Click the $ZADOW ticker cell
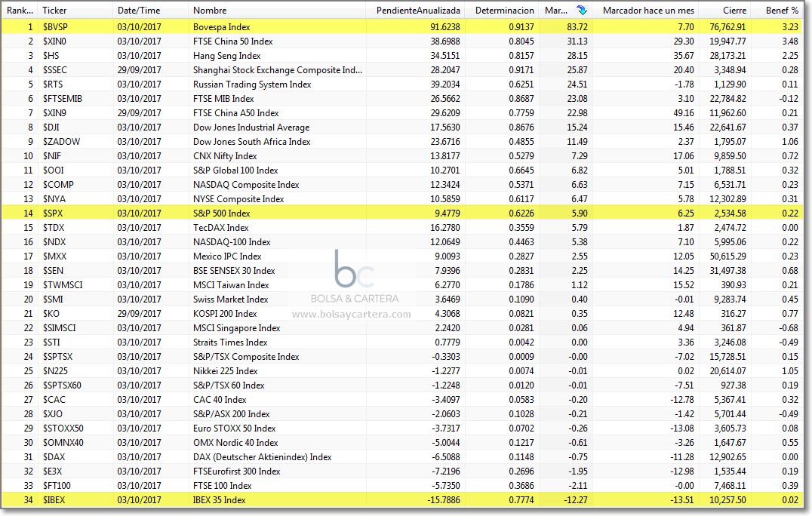This screenshot has width=812, height=516. tap(62, 142)
